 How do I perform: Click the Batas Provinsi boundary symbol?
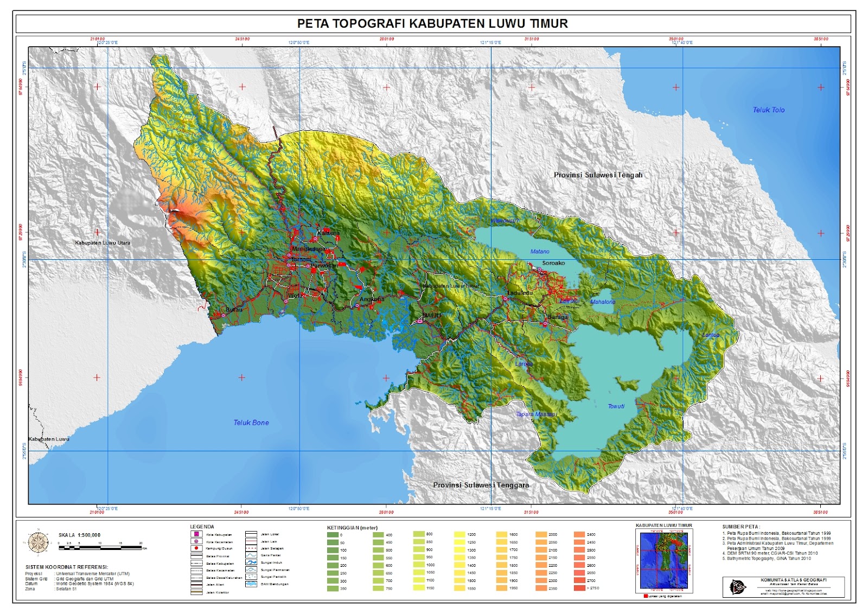[x=197, y=556]
